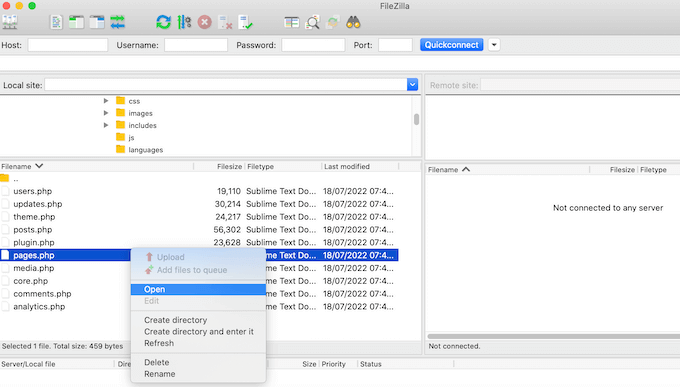Open Quickconnect history dropdown arrow
Screen dimensions: 680x387
494,45
